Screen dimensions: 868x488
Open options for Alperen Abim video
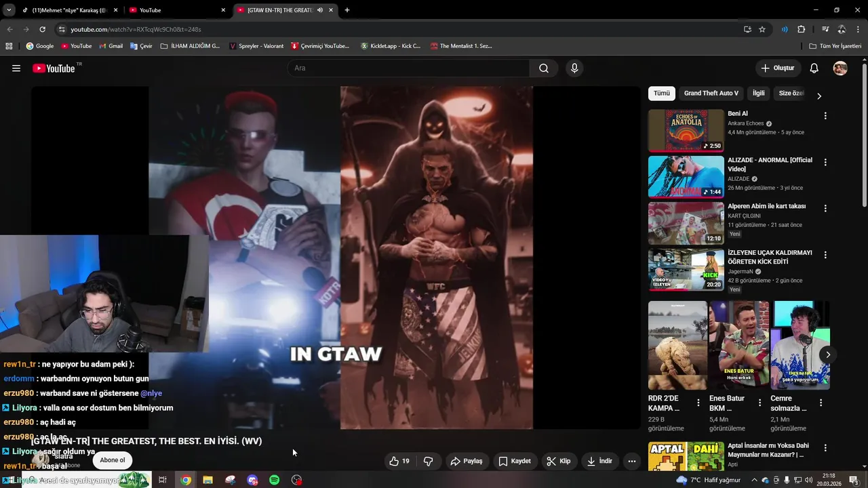[825, 209]
